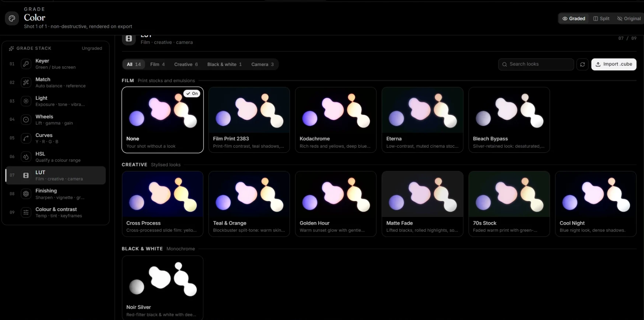Screen dimensions: 644x320
Task: Click the Shot 1 of 1 subtitle text
Action: (78, 27)
